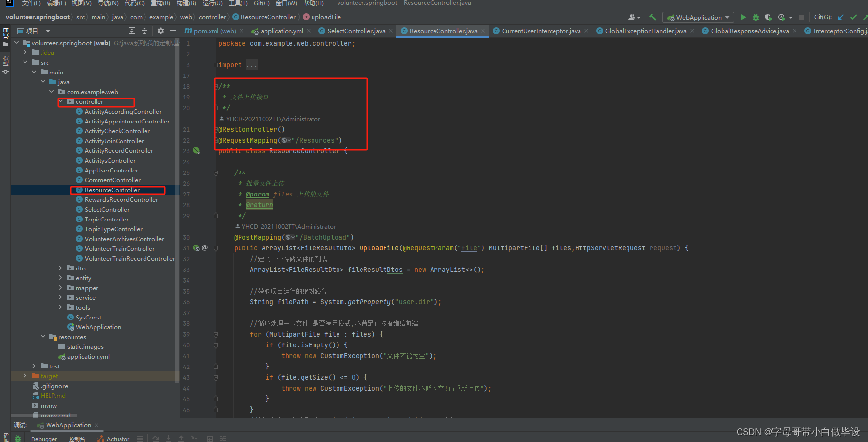The height and width of the screenshot is (442, 868).
Task: Click the rerun debug bug icon
Action: (18, 439)
